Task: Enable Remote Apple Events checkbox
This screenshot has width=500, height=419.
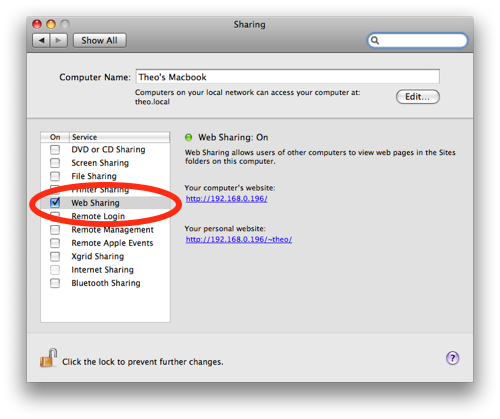Action: 55,243
